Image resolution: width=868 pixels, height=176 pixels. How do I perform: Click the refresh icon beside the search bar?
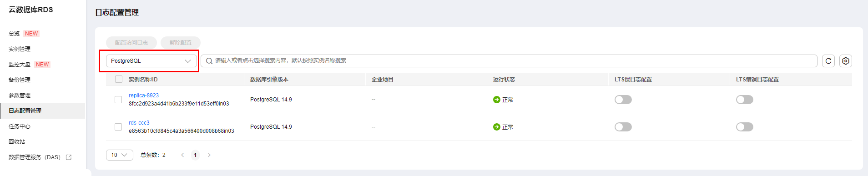click(828, 61)
